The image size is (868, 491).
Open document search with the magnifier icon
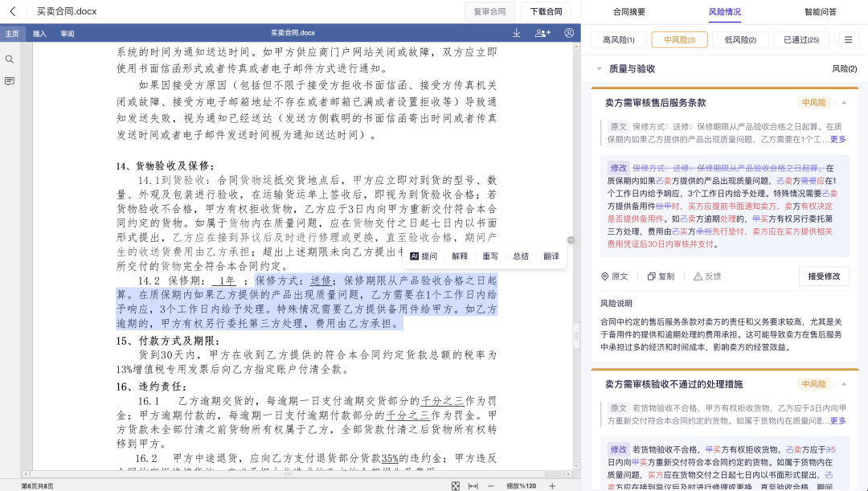pyautogui.click(x=11, y=59)
